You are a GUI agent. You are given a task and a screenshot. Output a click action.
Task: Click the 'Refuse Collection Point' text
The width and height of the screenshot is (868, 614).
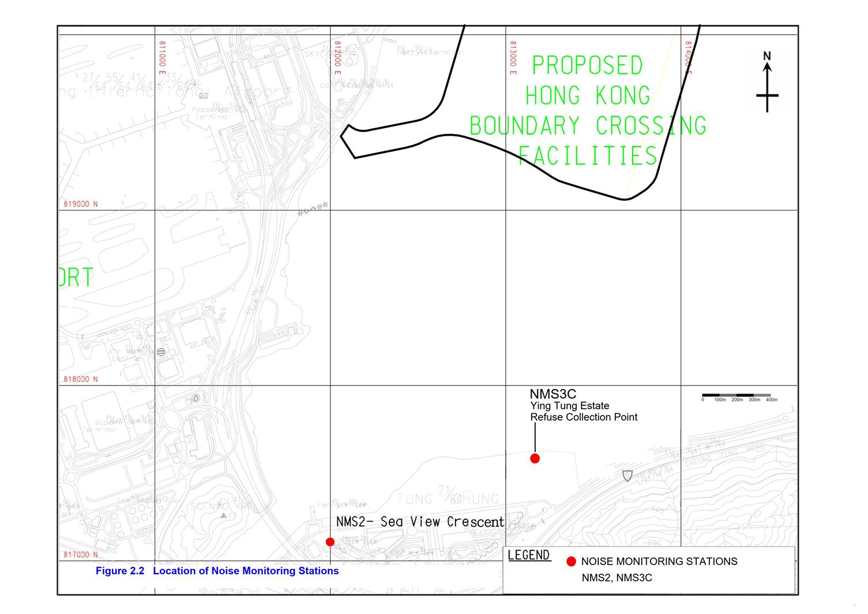(584, 417)
